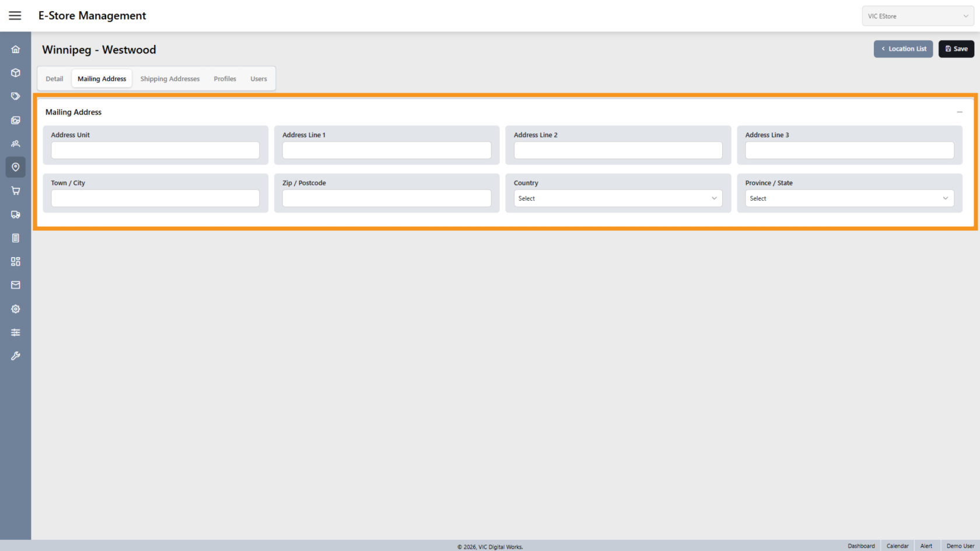Switch to the Shipping Addresses tab
Viewport: 980px width, 551px height.
tap(170, 79)
